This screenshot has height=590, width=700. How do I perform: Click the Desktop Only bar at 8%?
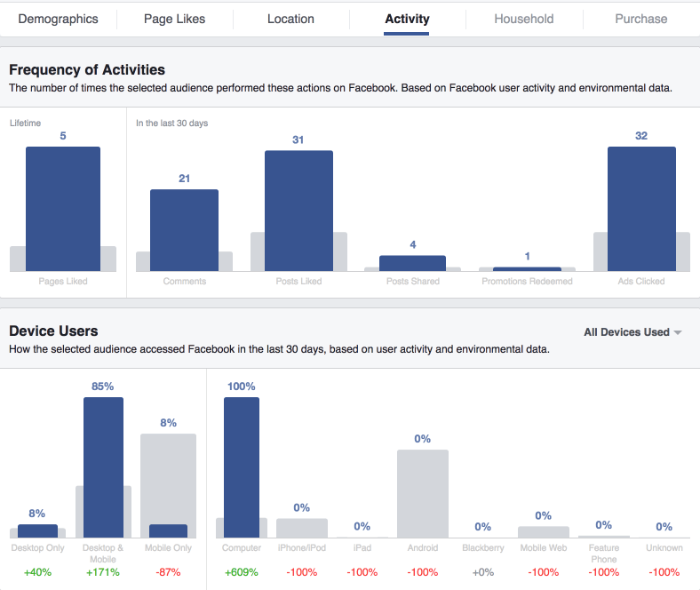[x=37, y=530]
